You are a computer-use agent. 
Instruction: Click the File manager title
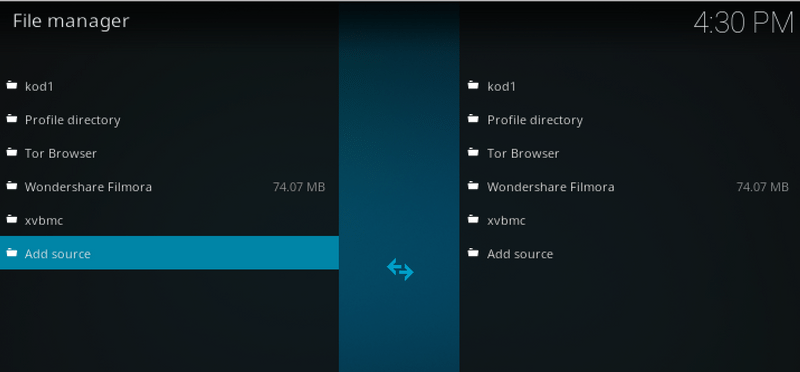point(71,21)
